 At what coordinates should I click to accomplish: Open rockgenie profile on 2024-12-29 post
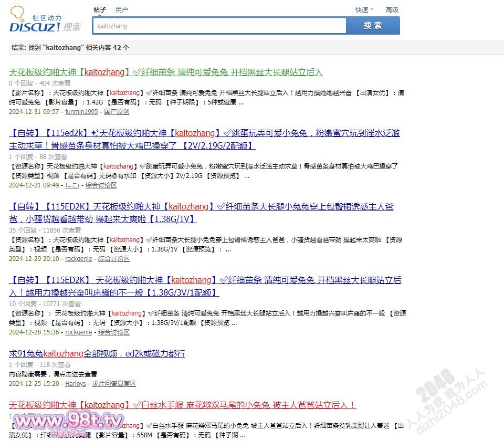tap(78, 259)
